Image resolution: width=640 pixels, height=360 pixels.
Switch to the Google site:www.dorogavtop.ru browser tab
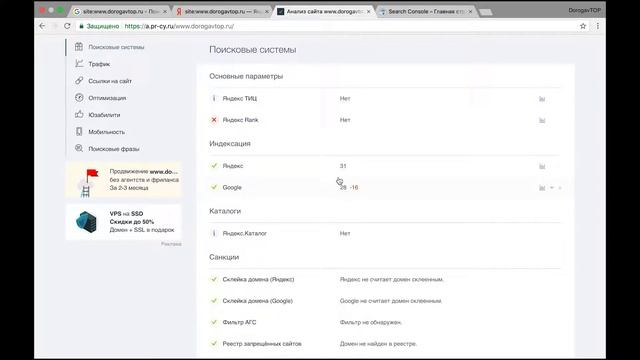tap(120, 11)
